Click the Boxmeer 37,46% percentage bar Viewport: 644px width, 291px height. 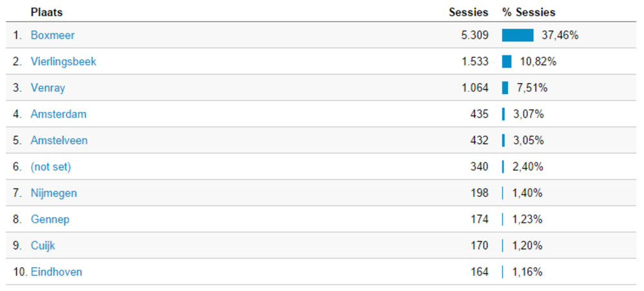(518, 35)
